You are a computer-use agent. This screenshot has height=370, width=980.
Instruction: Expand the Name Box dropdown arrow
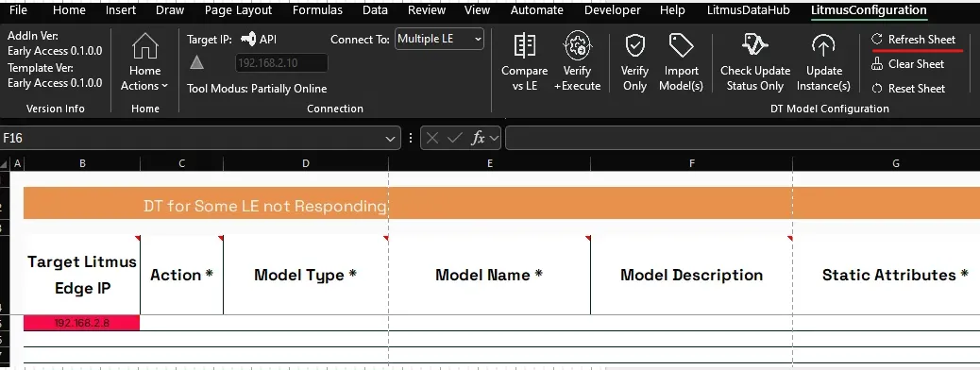coord(392,139)
